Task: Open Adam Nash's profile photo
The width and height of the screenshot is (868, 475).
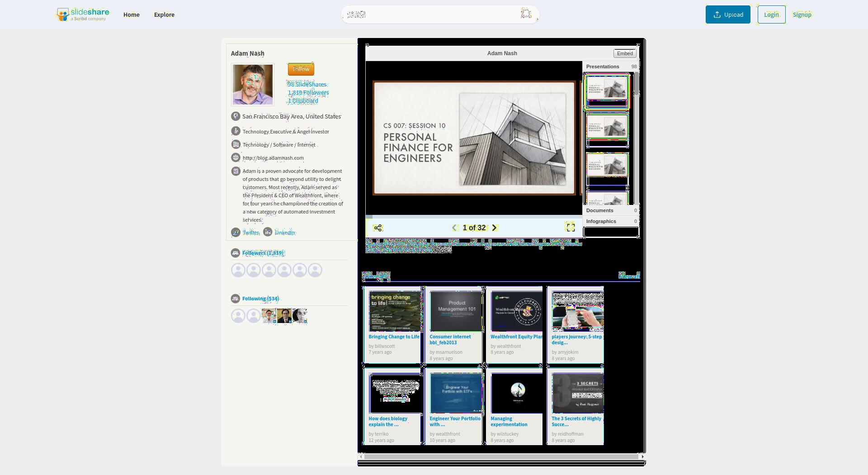Action: [253, 85]
